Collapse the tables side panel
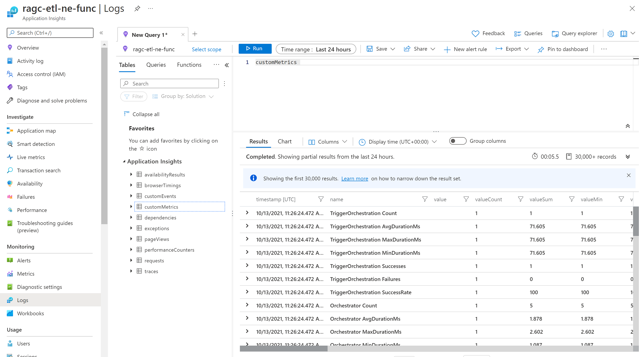Image resolution: width=644 pixels, height=357 pixels. coord(227,65)
